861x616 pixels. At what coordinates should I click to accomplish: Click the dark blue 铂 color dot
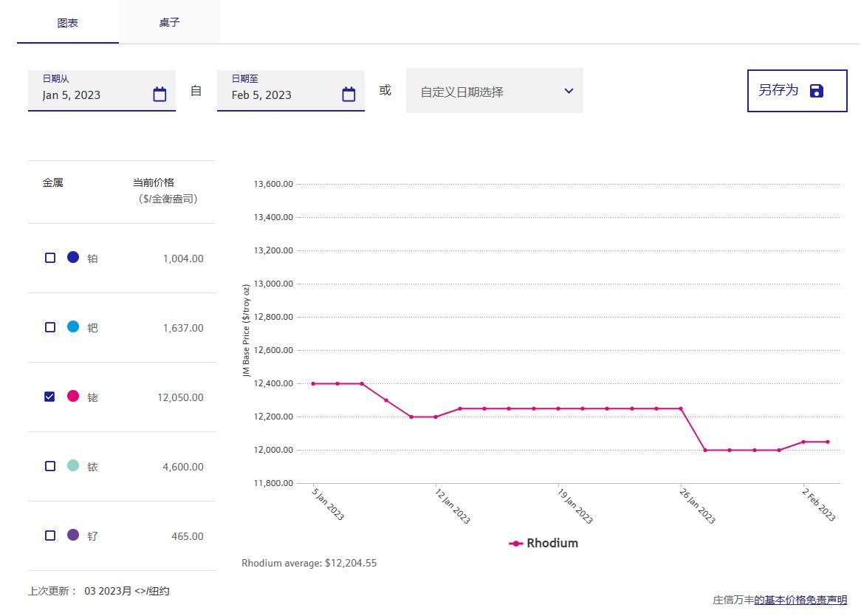pos(73,257)
